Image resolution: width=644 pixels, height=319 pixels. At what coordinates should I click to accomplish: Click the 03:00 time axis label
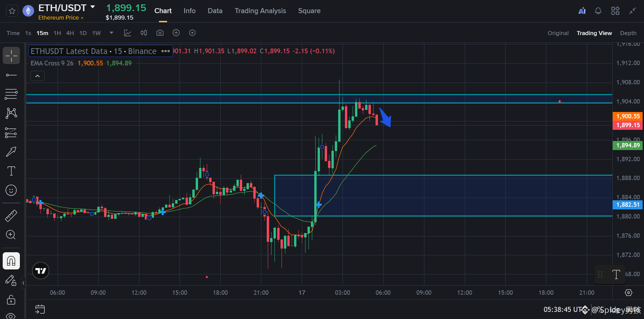[x=343, y=293]
